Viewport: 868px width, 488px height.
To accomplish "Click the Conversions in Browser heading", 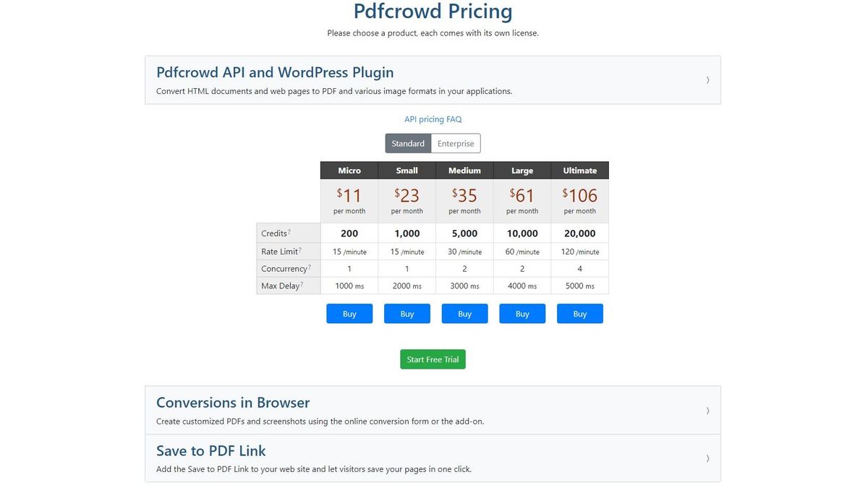I will click(x=233, y=403).
